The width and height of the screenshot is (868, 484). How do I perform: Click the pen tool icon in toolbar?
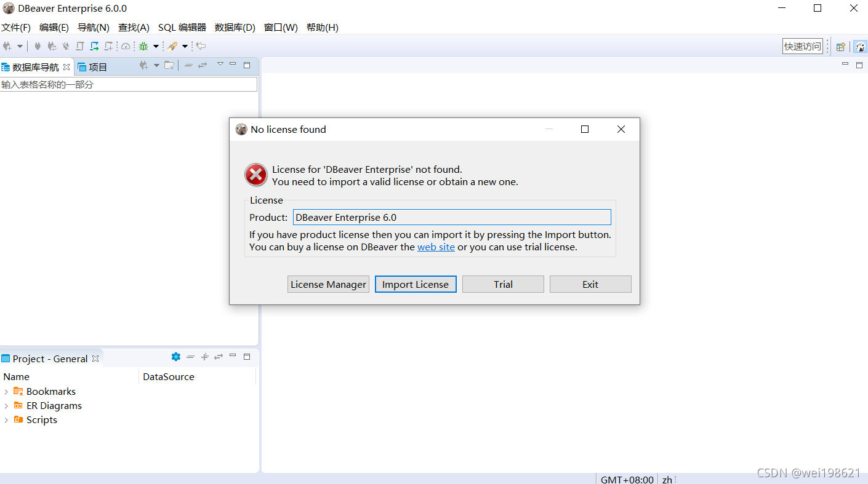click(172, 46)
